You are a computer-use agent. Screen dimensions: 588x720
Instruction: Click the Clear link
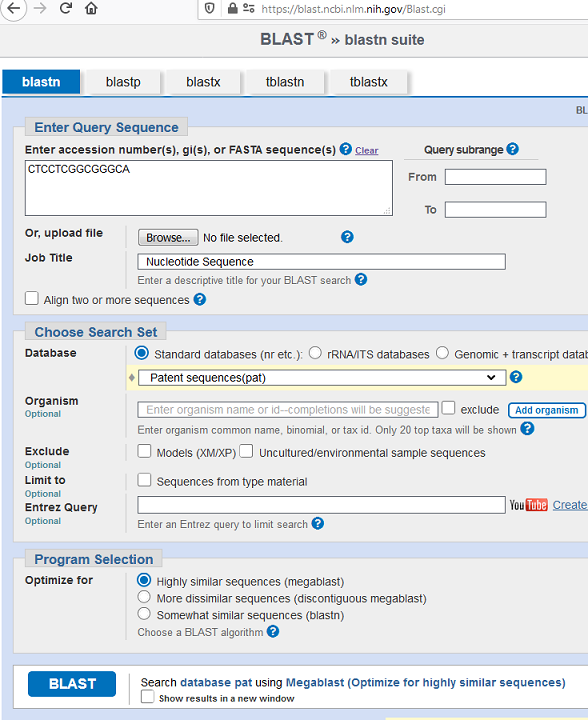[366, 150]
